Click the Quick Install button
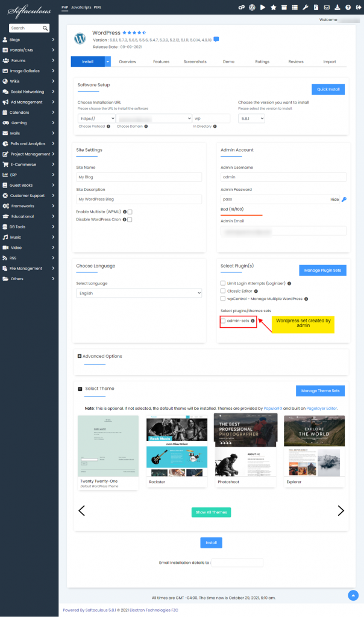Viewport: 364px width, 617px height. (x=328, y=89)
